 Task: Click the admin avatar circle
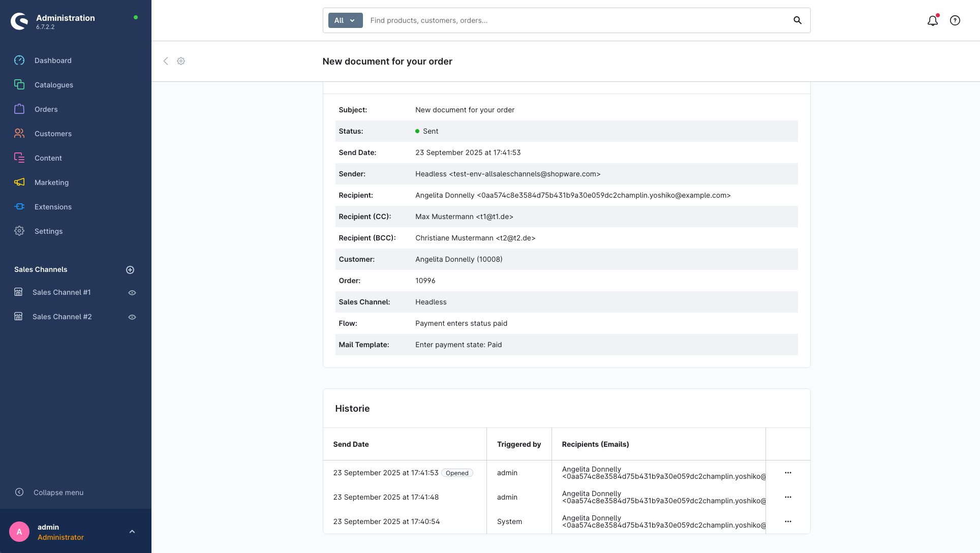pyautogui.click(x=19, y=532)
